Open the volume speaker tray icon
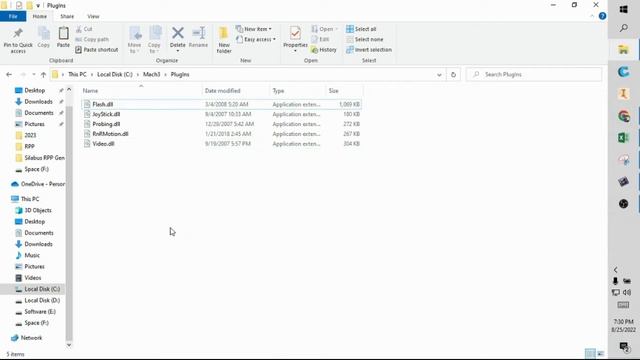Screen dimensions: 640x360 point(627,292)
